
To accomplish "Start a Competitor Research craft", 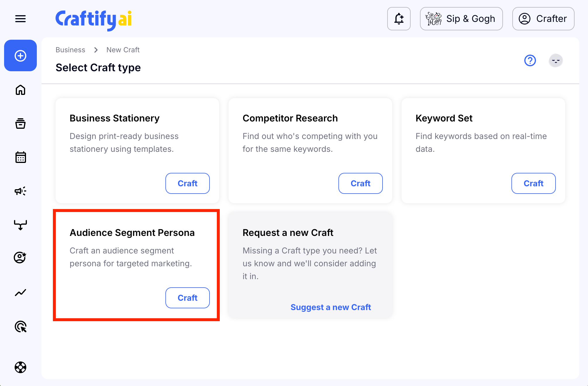I will (x=360, y=183).
